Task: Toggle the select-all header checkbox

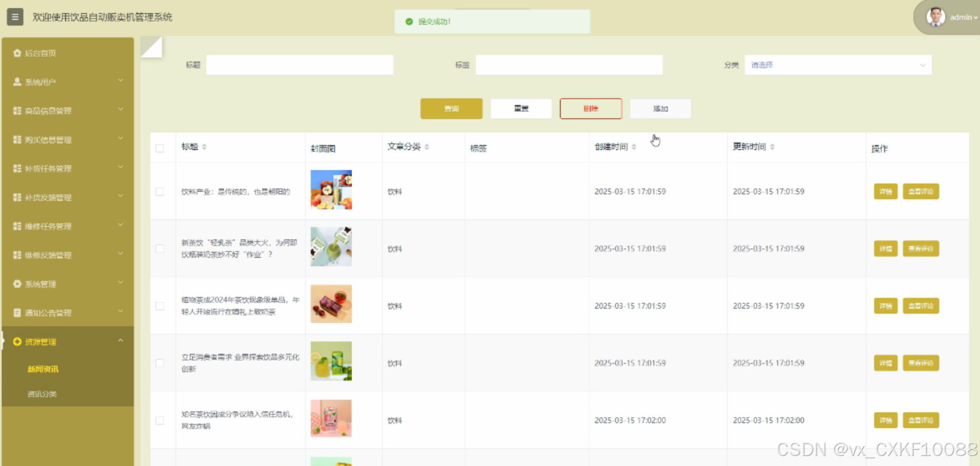Action: coord(160,148)
